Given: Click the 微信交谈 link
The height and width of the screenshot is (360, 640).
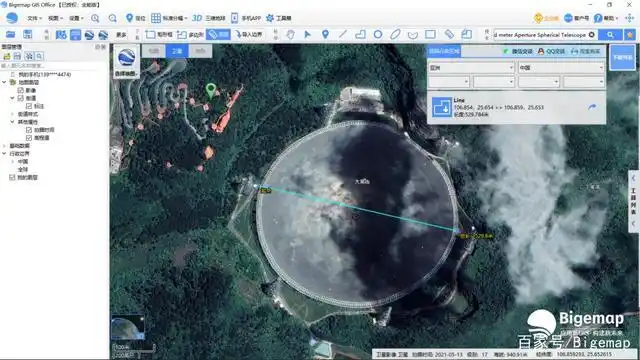Looking at the screenshot, I should pyautogui.click(x=518, y=51).
